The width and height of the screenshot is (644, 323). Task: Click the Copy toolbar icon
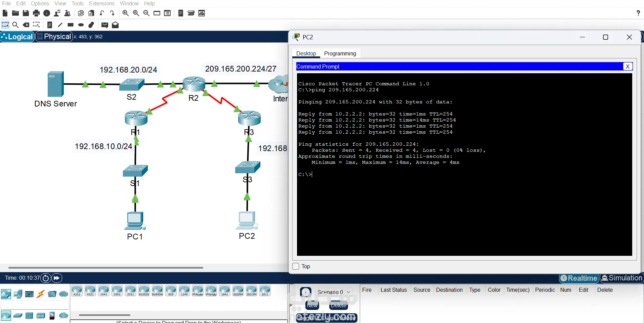[x=81, y=13]
